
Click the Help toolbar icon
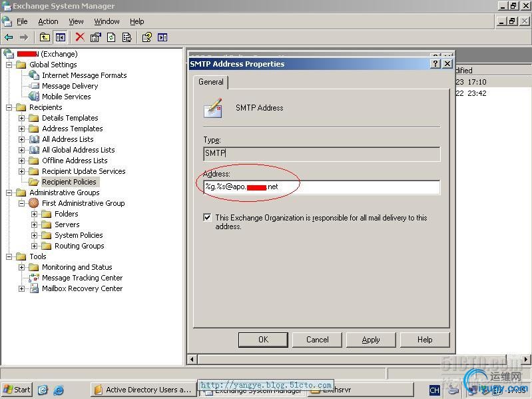[x=147, y=37]
